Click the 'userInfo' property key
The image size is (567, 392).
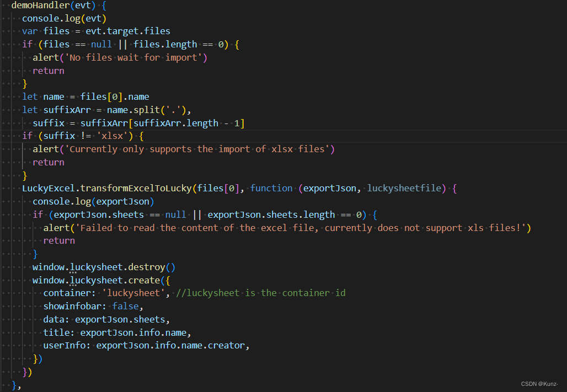pyautogui.click(x=65, y=346)
